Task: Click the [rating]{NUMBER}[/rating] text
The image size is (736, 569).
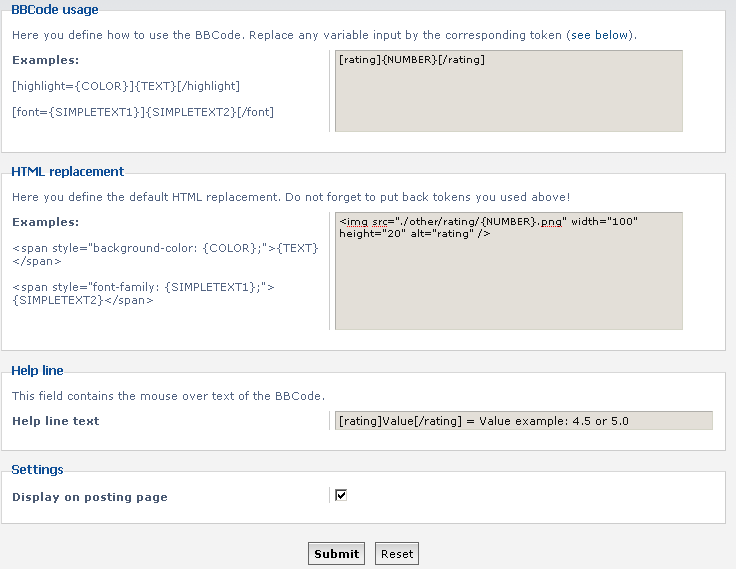Action: click(412, 60)
